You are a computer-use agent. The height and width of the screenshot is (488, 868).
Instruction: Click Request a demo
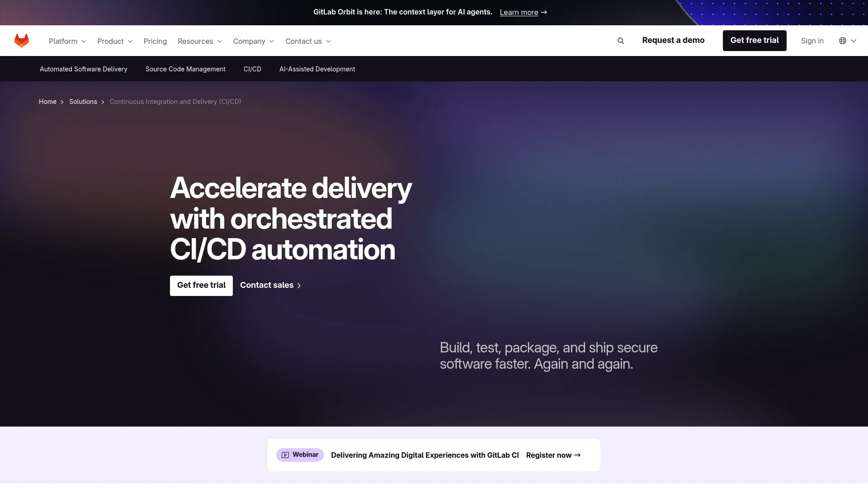click(x=673, y=40)
